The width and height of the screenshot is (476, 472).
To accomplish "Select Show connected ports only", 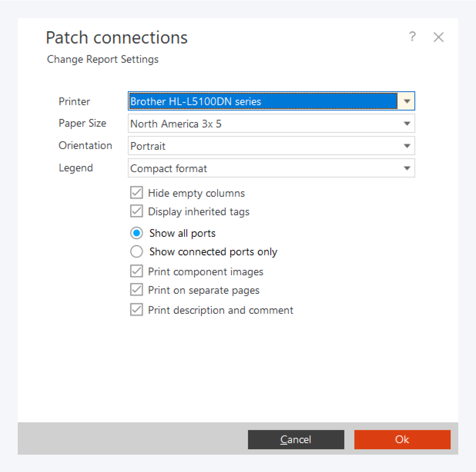I will click(x=137, y=251).
